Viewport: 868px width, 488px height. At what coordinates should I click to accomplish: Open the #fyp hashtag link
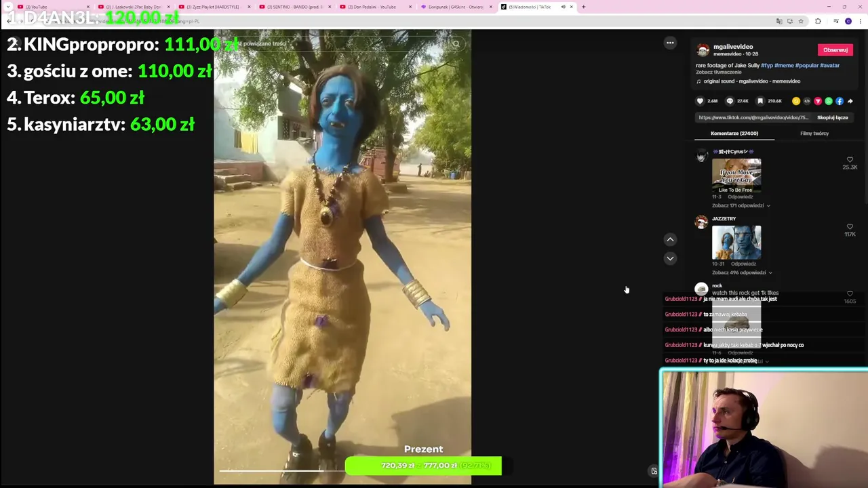click(766, 65)
